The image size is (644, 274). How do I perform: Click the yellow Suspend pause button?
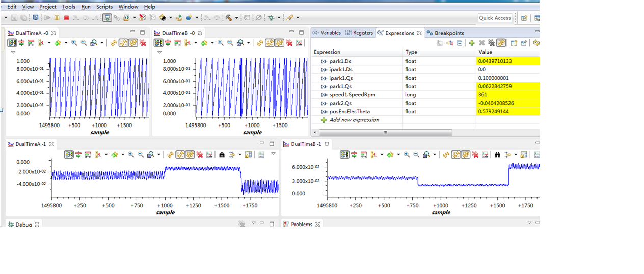pos(57,18)
